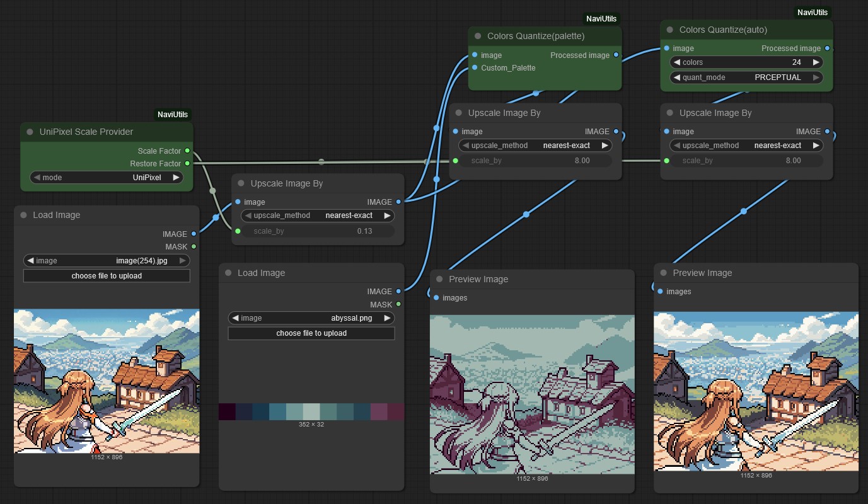Open the image dropdown showing abyssal.png
The width and height of the screenshot is (868, 504).
pos(311,318)
